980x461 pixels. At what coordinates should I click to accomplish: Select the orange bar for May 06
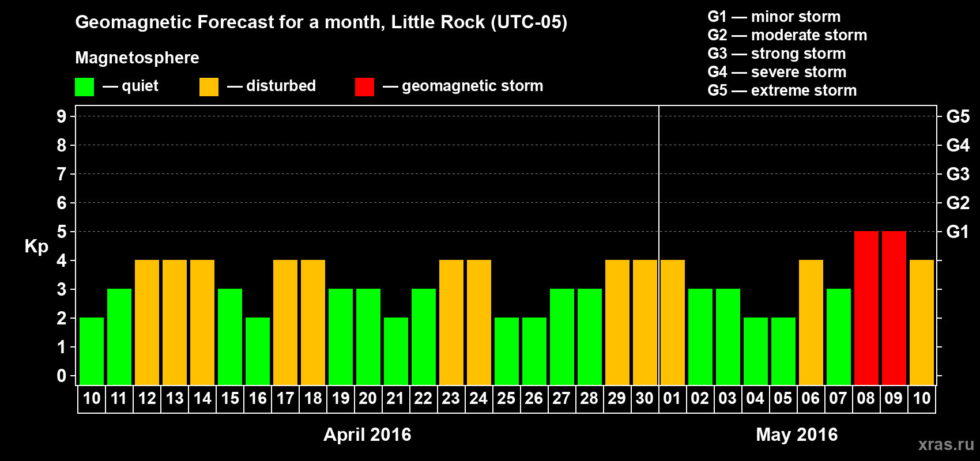click(811, 322)
